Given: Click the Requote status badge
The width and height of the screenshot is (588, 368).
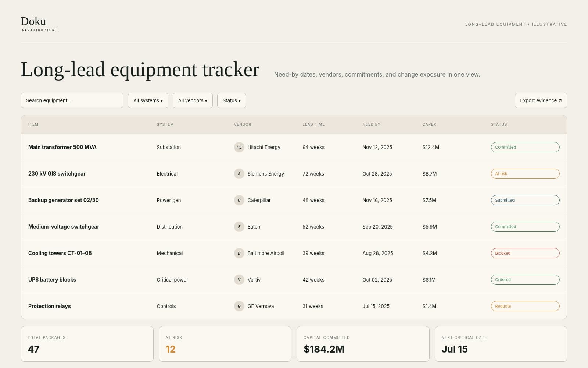Looking at the screenshot, I should click(525, 306).
